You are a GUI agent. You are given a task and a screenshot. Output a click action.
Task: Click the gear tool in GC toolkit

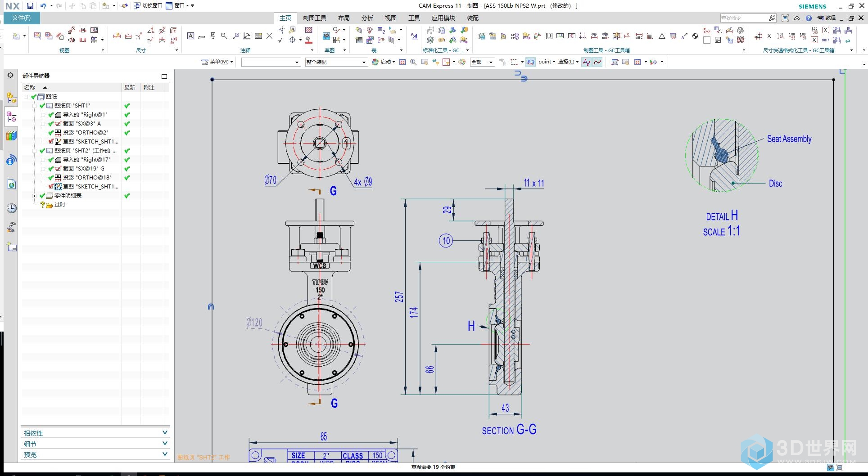[741, 31]
